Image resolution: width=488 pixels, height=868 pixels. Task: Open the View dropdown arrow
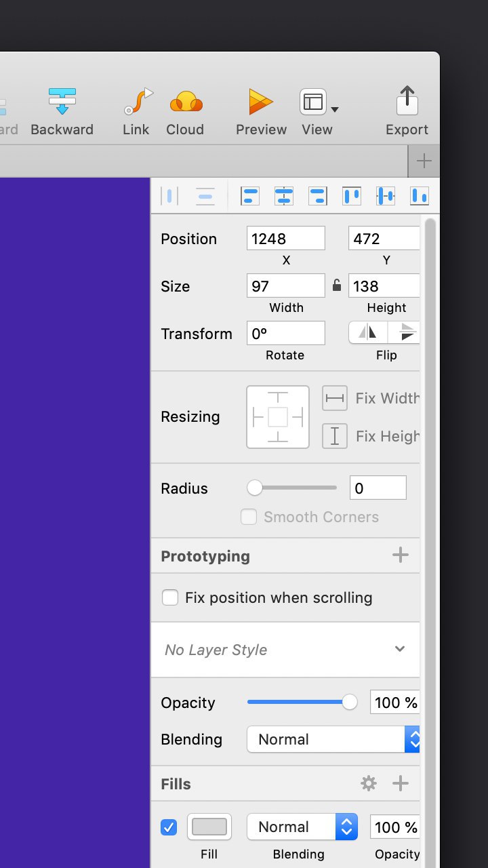pos(335,109)
